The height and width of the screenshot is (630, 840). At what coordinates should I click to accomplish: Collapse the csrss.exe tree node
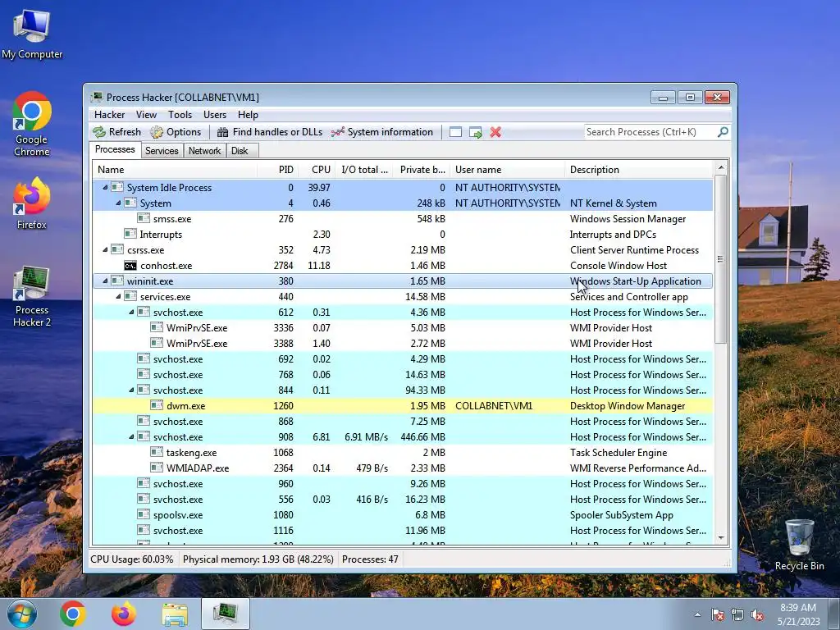click(x=105, y=249)
